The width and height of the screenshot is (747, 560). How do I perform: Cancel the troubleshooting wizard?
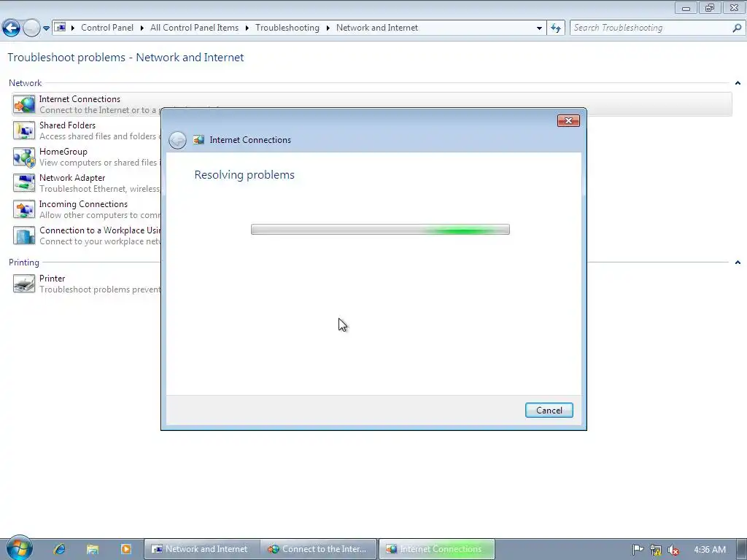(549, 411)
